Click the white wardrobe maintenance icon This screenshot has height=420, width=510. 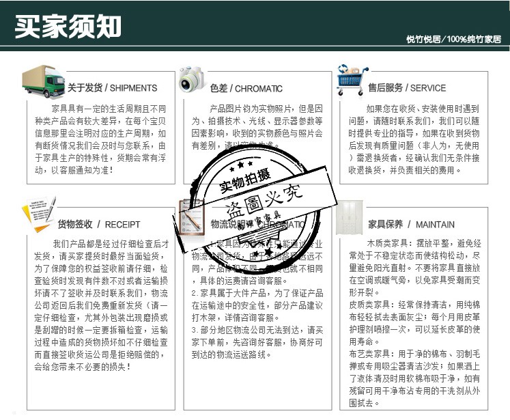(349, 218)
